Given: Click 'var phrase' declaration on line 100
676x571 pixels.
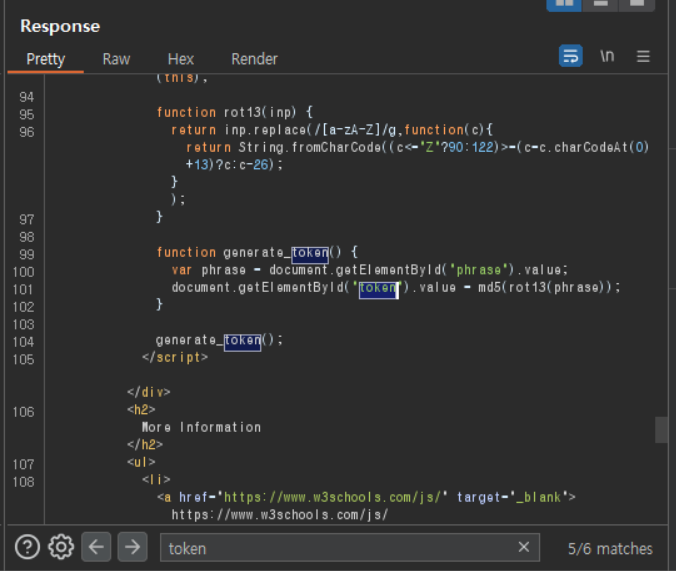Looking at the screenshot, I should [209, 270].
